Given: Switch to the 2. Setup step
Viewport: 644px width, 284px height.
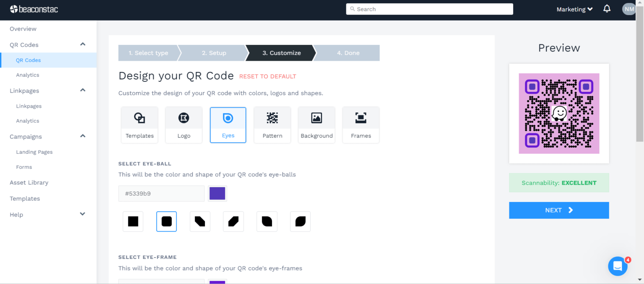Looking at the screenshot, I should pyautogui.click(x=214, y=53).
